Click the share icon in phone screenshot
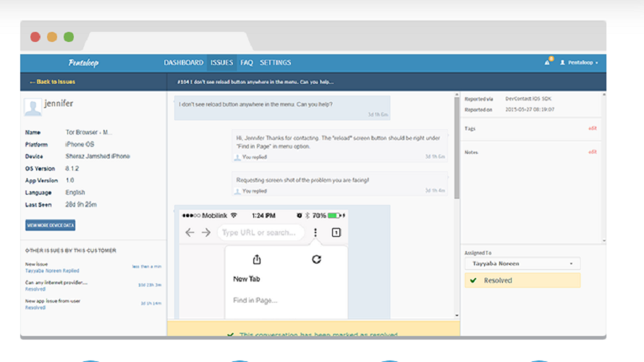Screen dimensions: 644x362 [257, 259]
